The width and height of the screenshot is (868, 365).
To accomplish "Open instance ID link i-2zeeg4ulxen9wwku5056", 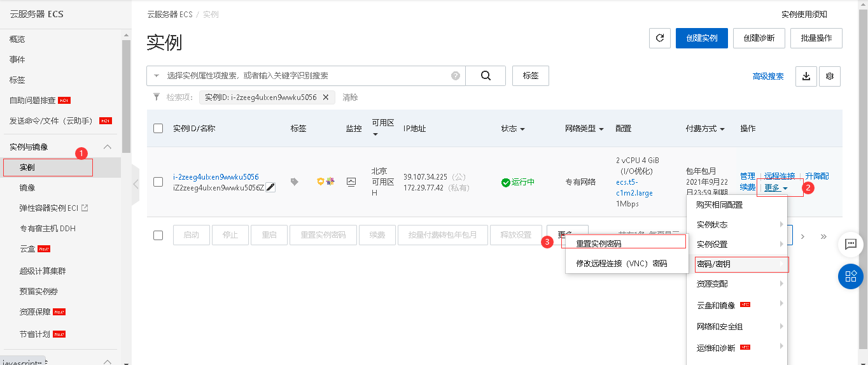I will [216, 177].
